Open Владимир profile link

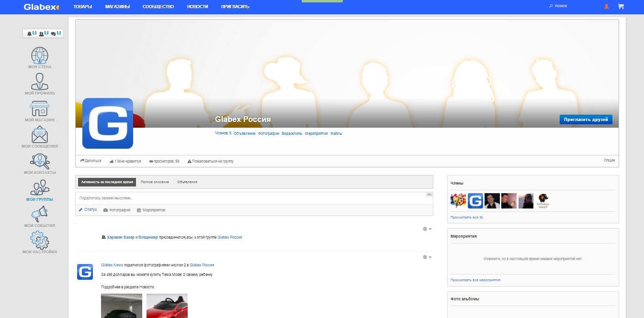pos(148,237)
